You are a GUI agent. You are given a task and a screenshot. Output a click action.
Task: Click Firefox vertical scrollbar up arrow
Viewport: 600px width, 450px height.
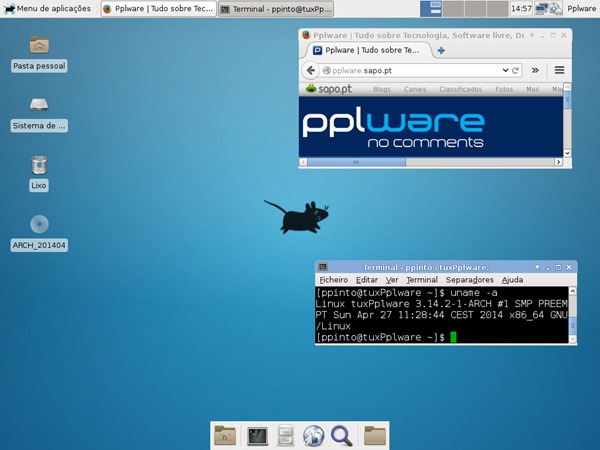pos(567,87)
